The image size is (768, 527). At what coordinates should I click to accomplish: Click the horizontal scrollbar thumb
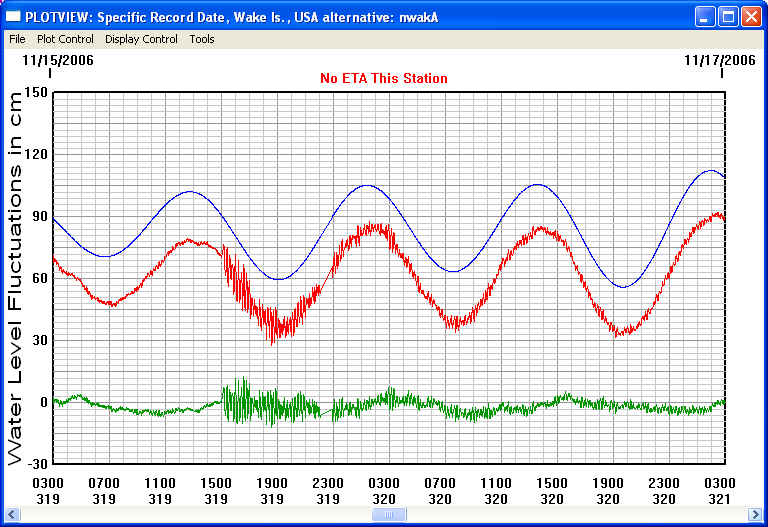click(x=388, y=514)
